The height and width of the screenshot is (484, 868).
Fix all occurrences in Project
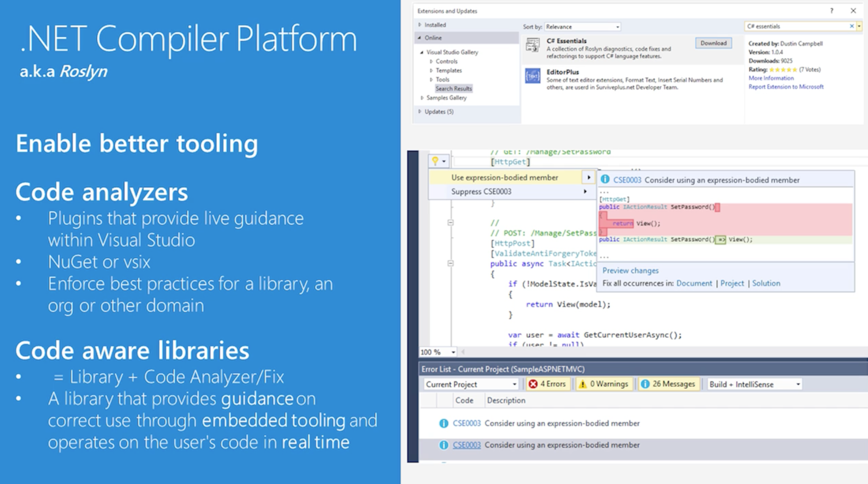tap(732, 283)
